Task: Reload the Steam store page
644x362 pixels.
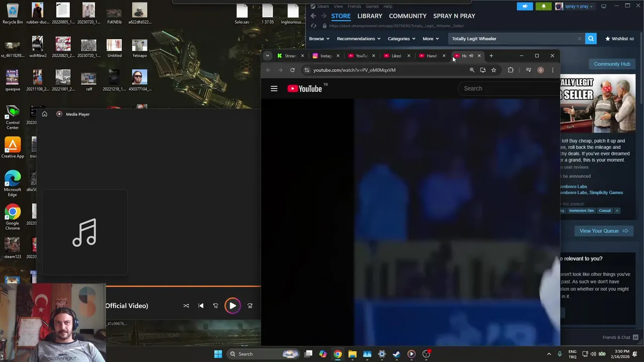Action: coord(313,26)
